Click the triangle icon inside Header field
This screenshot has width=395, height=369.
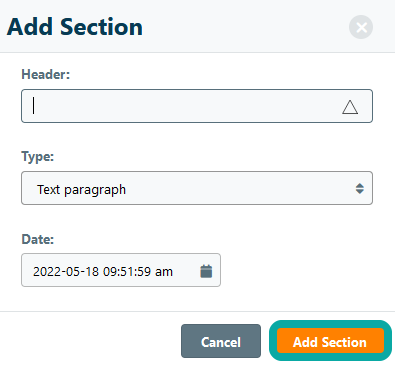point(350,107)
